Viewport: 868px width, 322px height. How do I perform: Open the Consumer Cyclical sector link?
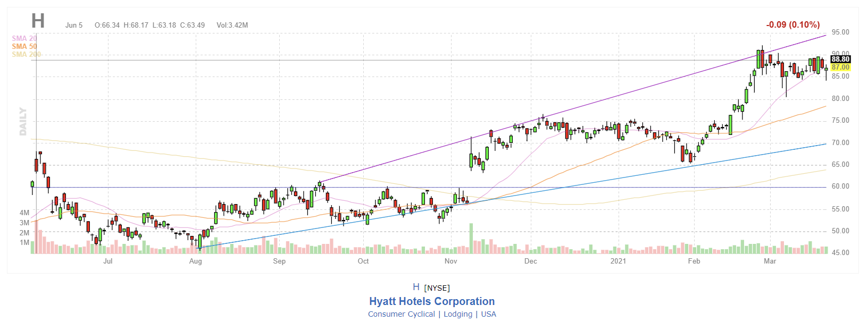pyautogui.click(x=402, y=314)
